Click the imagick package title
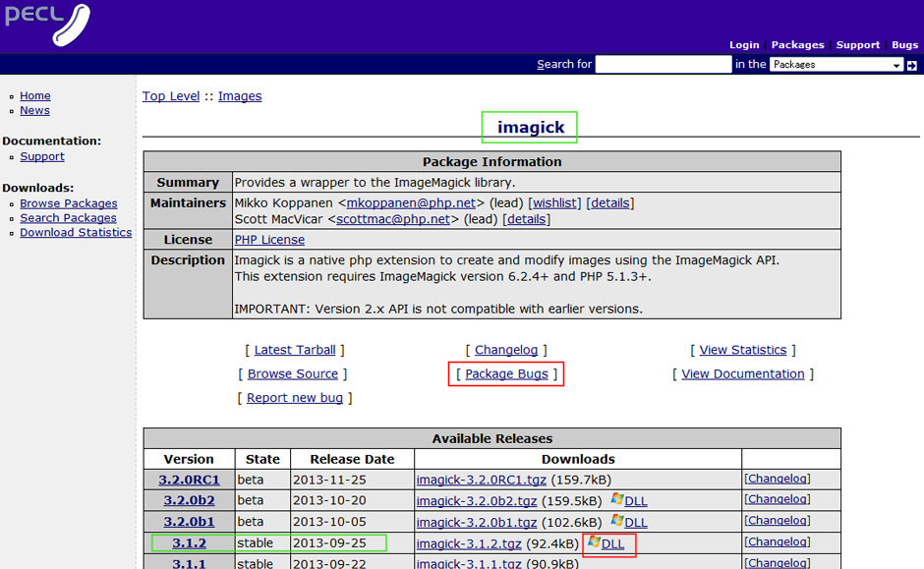 pos(531,127)
